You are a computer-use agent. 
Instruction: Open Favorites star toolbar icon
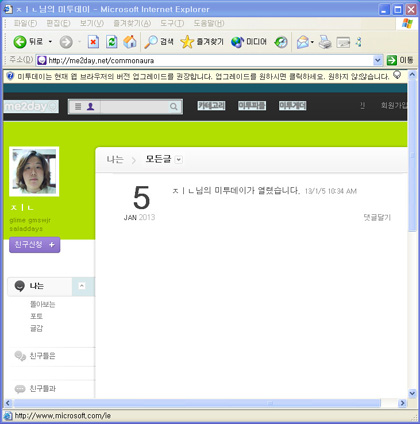click(187, 42)
